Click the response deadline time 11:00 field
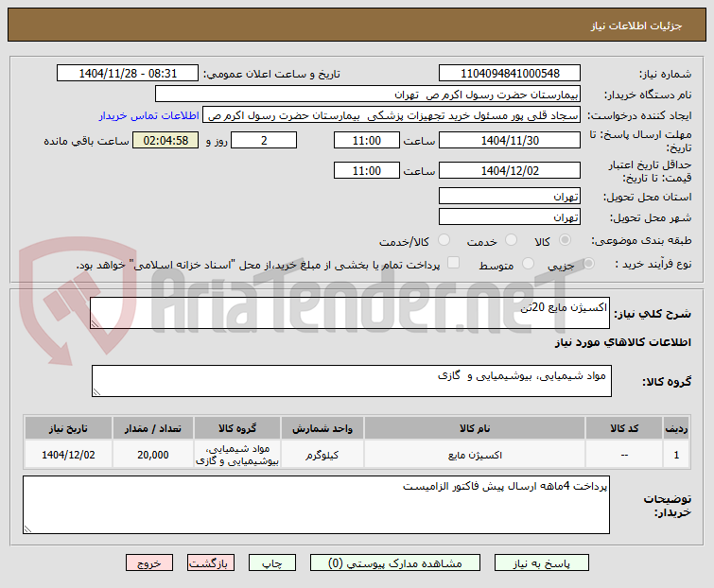This screenshot has width=714, height=588. [x=367, y=140]
